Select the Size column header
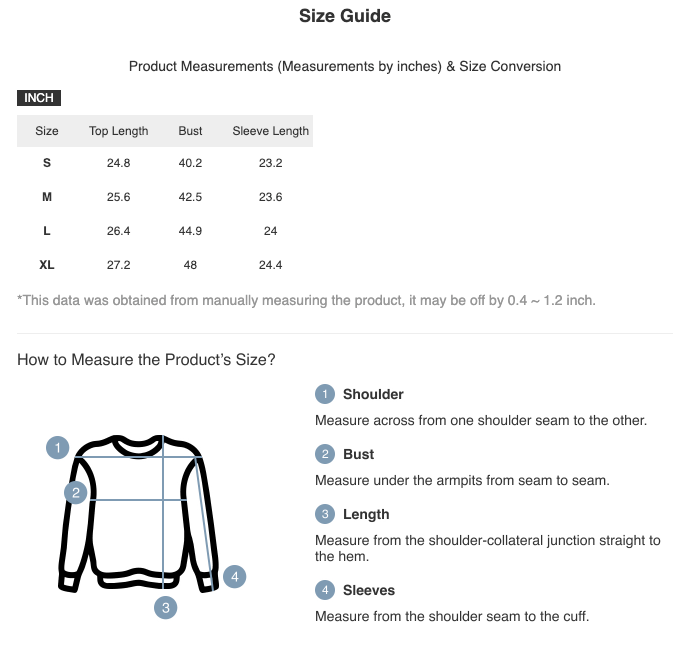Image resolution: width=690 pixels, height=657 pixels. [47, 131]
